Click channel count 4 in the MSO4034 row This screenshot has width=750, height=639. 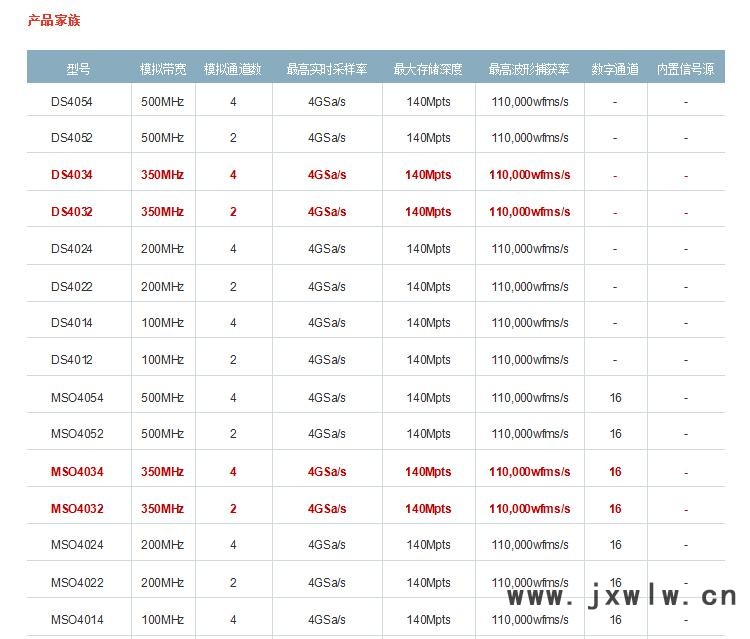tap(233, 472)
